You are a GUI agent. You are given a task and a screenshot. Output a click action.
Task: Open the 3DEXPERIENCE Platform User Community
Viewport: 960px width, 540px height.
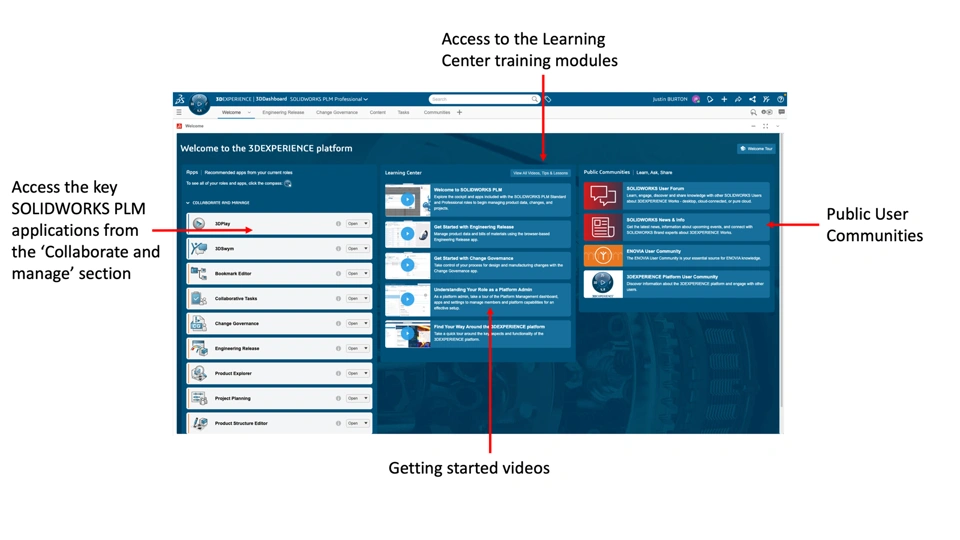coord(677,284)
